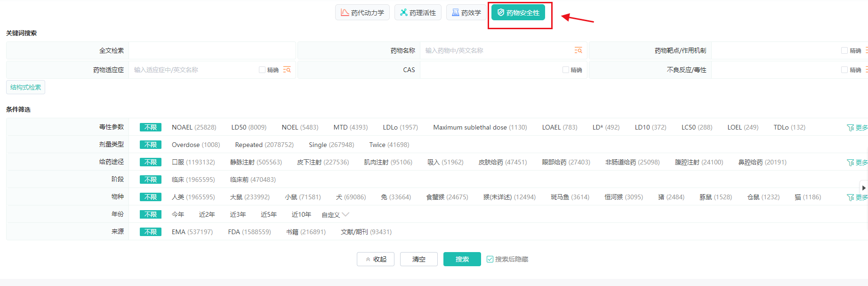Select 不限 in 毒性参数 row

click(x=151, y=127)
